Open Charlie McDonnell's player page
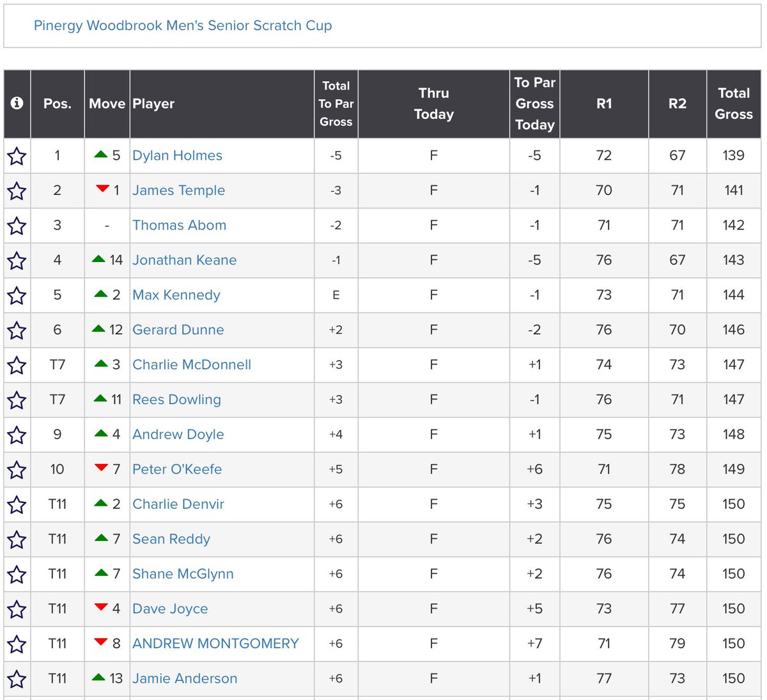Screen dimensions: 767x700 (x=192, y=364)
